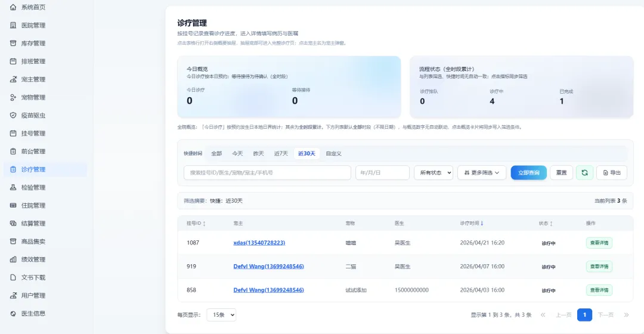644x334 pixels.
Task: Click the 疫苗驱虫 shield icon
Action: pos(13,116)
